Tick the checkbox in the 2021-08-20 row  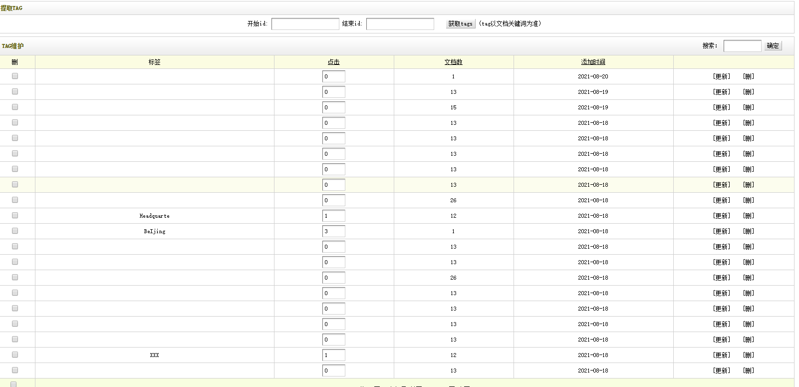click(15, 76)
